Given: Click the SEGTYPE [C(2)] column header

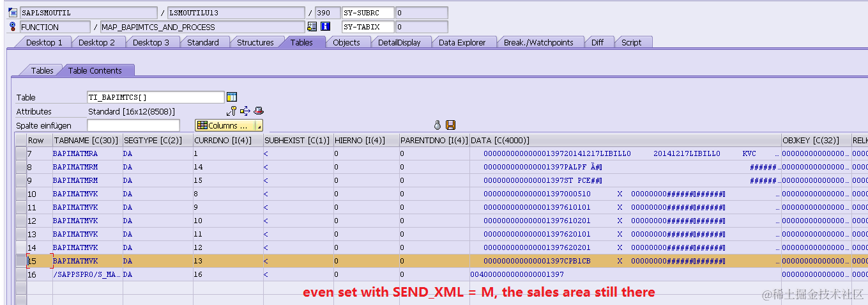Looking at the screenshot, I should [x=158, y=140].
